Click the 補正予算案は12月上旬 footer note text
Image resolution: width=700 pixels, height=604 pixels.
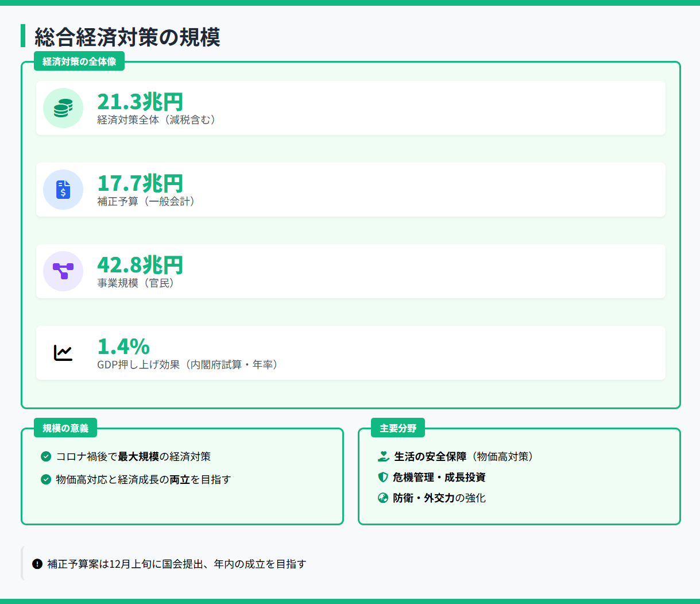coord(176,564)
